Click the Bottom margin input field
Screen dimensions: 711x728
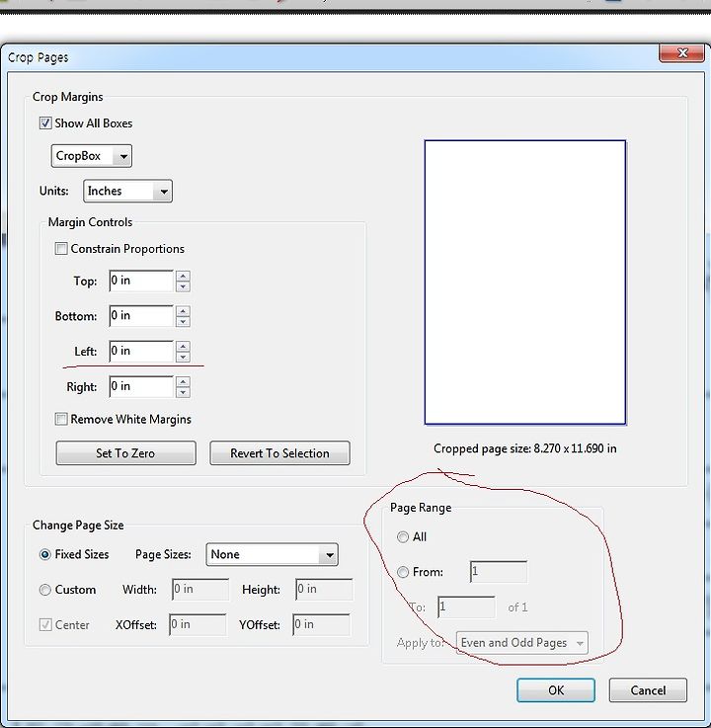141,316
